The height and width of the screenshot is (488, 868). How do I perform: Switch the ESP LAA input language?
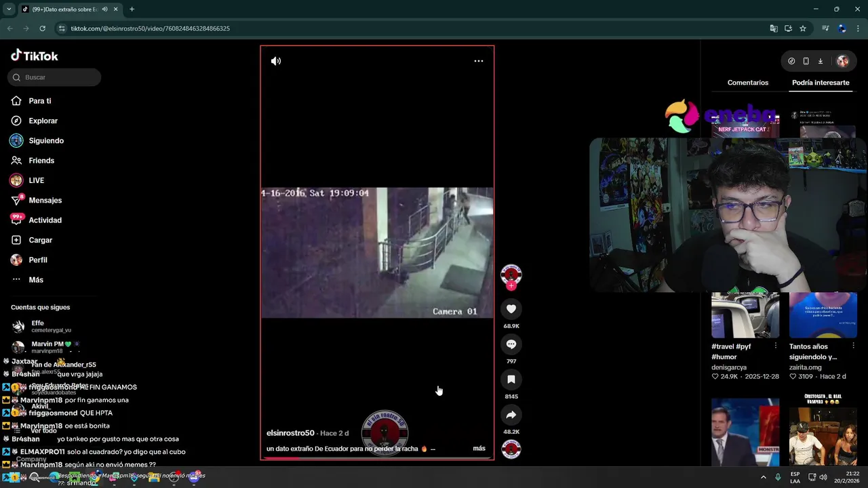[x=795, y=477]
